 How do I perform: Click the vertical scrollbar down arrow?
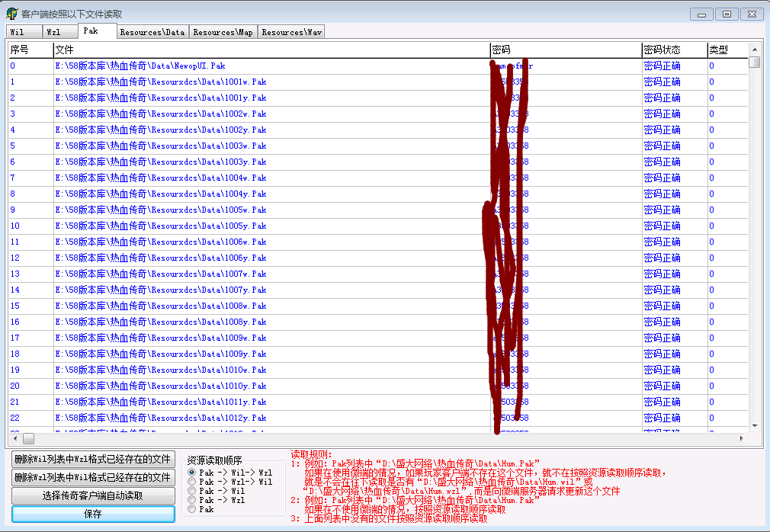755,426
